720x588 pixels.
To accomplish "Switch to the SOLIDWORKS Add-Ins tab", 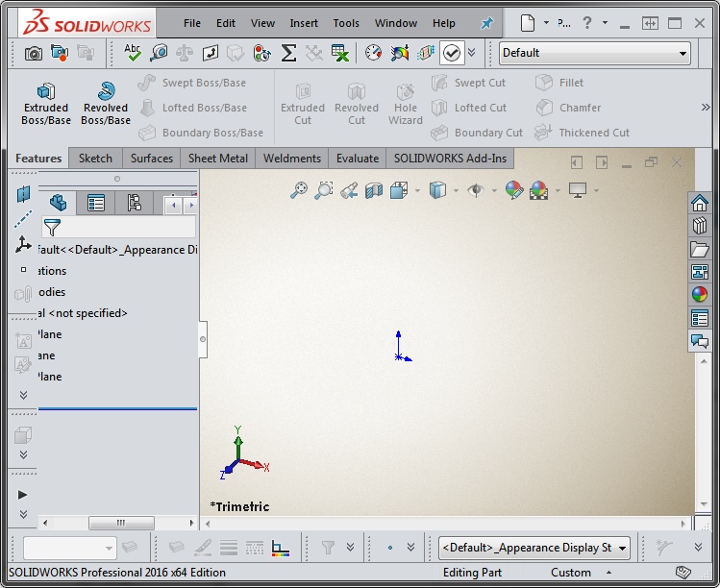I will pyautogui.click(x=450, y=159).
